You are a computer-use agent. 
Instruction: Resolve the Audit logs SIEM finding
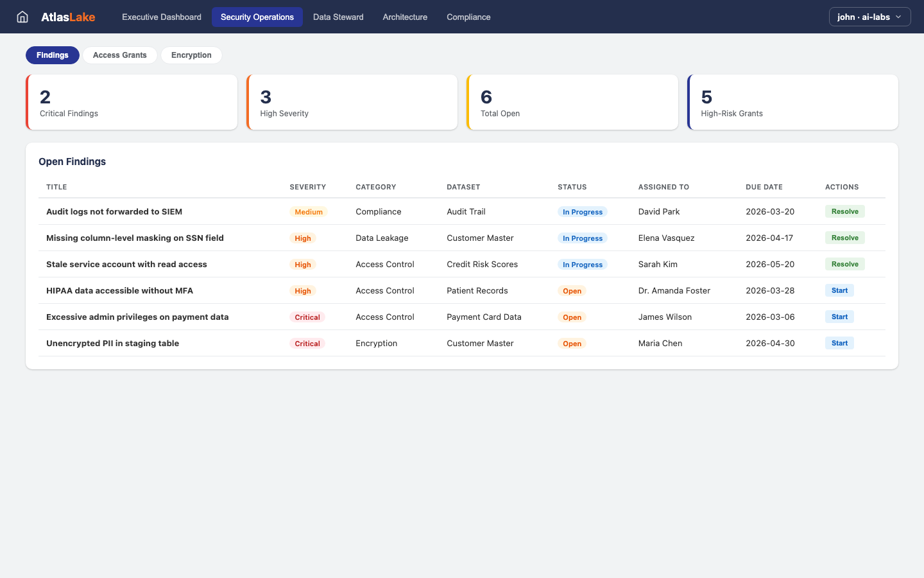point(844,211)
